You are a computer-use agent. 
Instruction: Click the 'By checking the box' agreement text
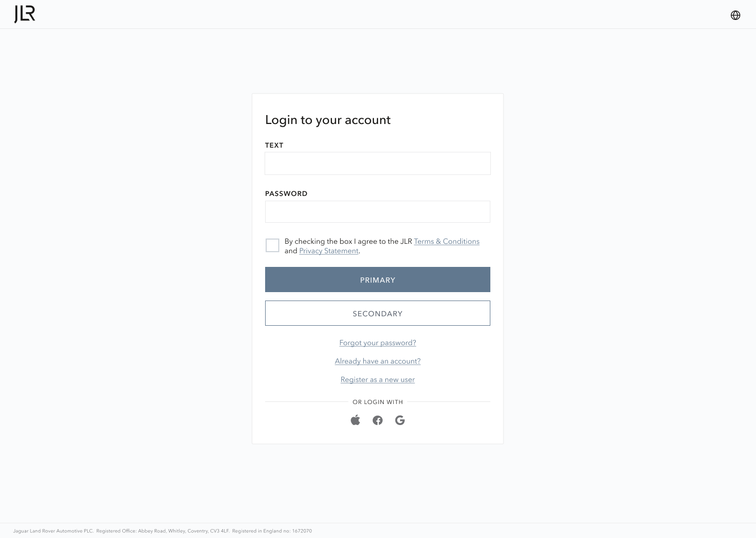[348, 242]
